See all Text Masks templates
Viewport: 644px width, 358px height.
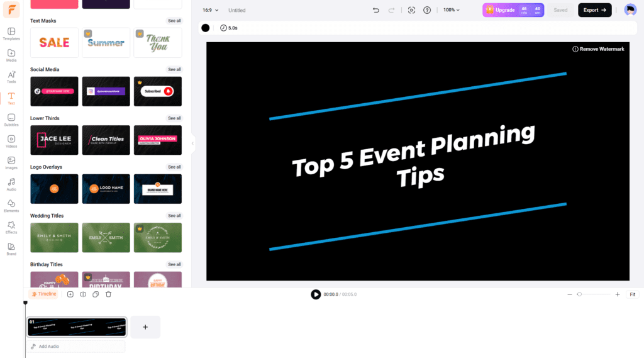(x=174, y=21)
